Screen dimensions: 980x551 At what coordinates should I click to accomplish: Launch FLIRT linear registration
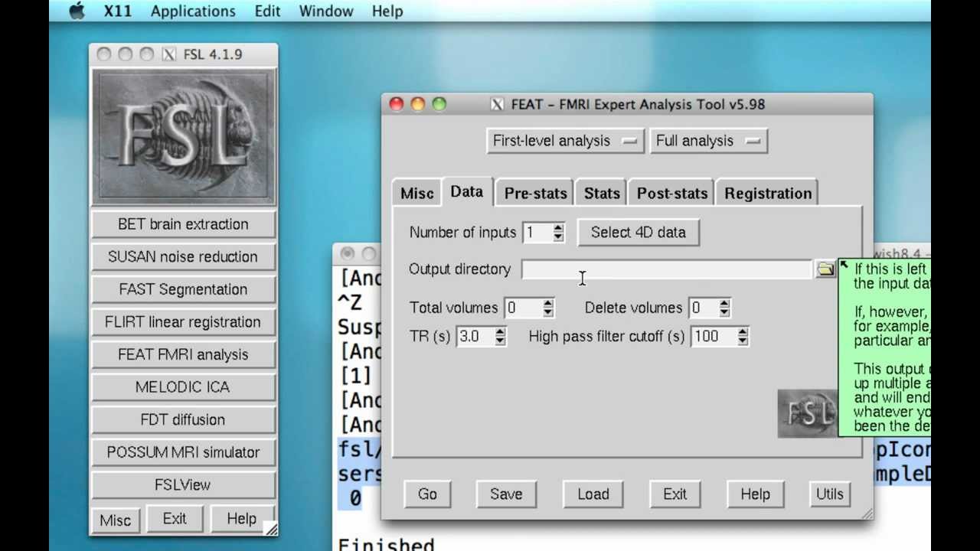[x=183, y=322]
